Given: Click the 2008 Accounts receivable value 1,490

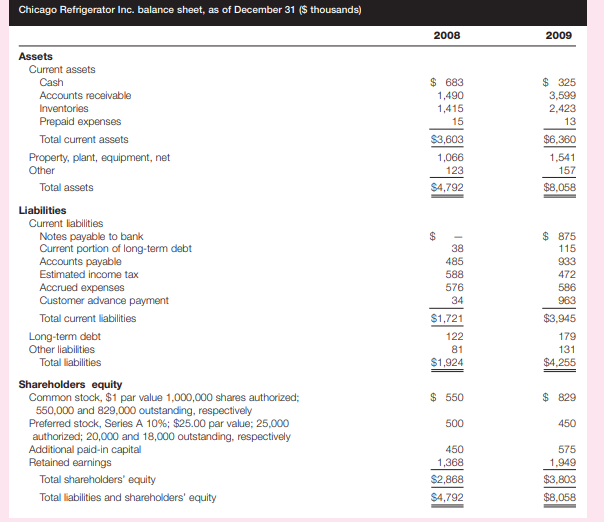Looking at the screenshot, I should (x=450, y=96).
